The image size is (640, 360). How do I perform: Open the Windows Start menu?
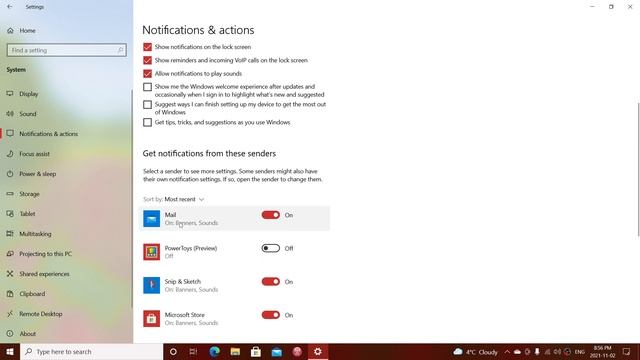coord(10,352)
